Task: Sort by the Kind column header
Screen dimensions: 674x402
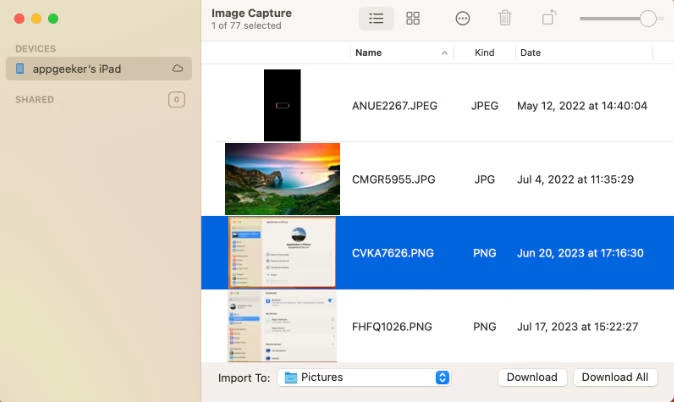Action: 483,52
